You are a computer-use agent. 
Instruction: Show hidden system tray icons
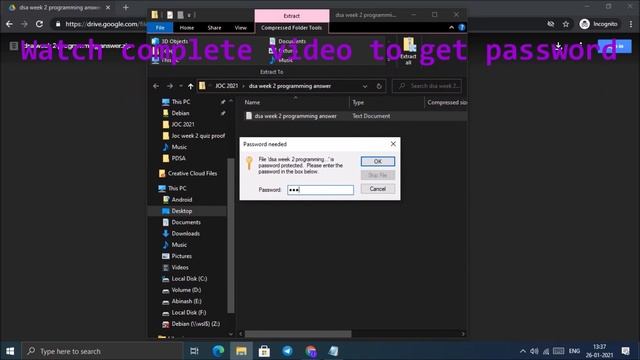click(x=523, y=351)
